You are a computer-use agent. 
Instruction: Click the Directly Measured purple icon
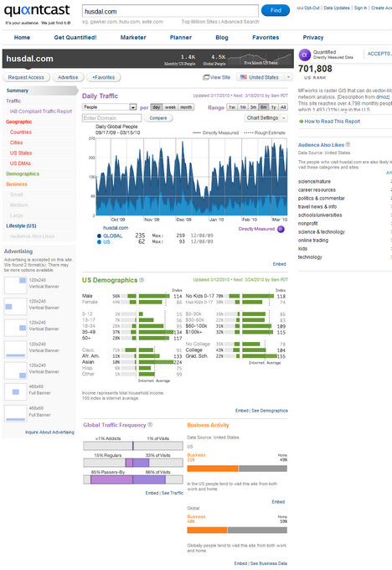point(281,229)
